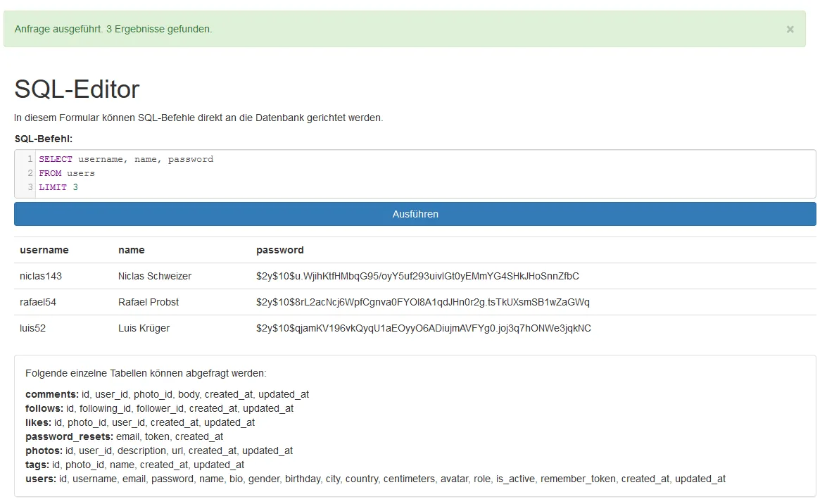Click line number 1 in the editor gutter
Image resolution: width=827 pixels, height=504 pixels.
[x=30, y=159]
